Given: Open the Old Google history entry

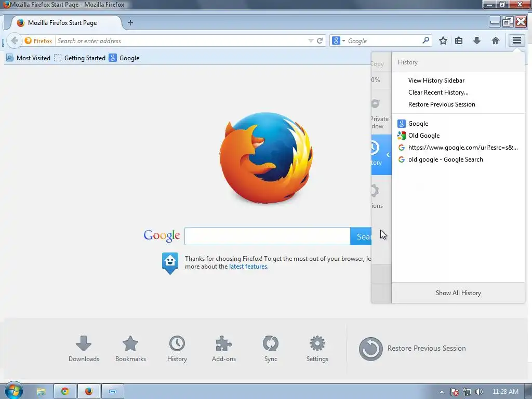Looking at the screenshot, I should pos(458,136).
